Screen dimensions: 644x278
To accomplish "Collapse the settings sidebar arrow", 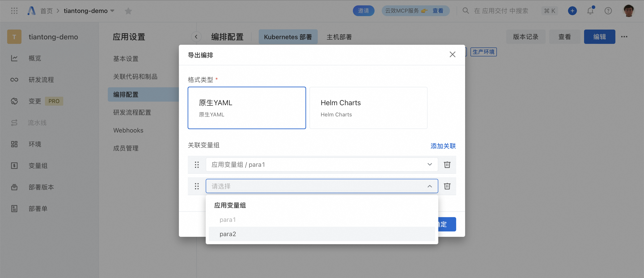I will (196, 37).
